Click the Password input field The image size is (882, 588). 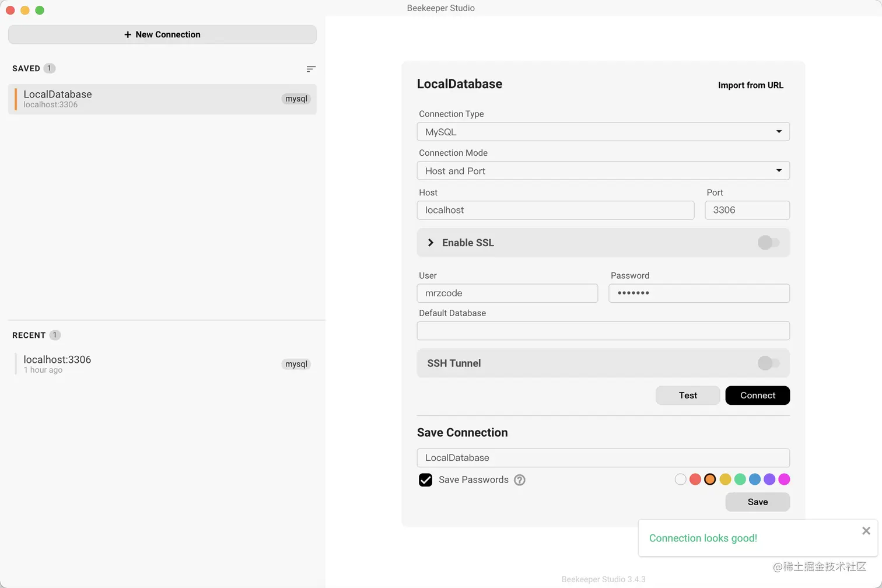tap(699, 293)
